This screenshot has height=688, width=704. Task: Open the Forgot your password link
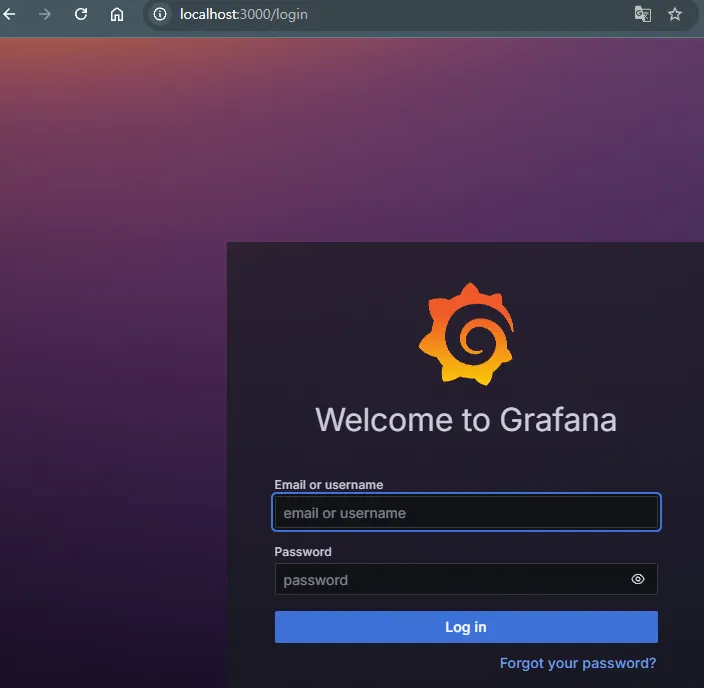tap(578, 663)
